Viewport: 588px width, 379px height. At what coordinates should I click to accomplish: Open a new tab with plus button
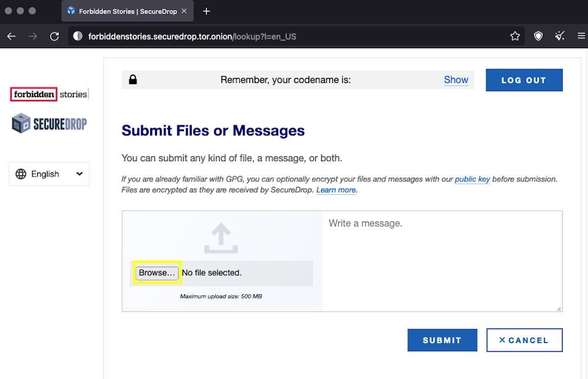(x=206, y=11)
